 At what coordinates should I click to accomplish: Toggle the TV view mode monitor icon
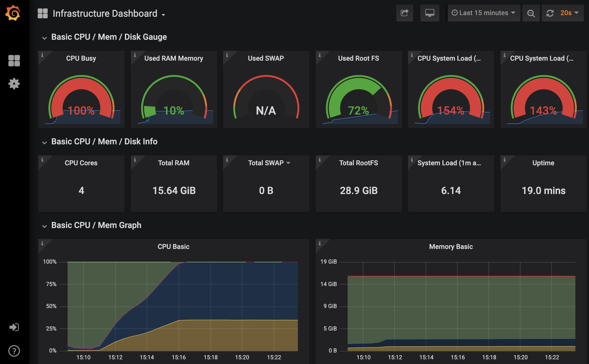click(x=430, y=13)
